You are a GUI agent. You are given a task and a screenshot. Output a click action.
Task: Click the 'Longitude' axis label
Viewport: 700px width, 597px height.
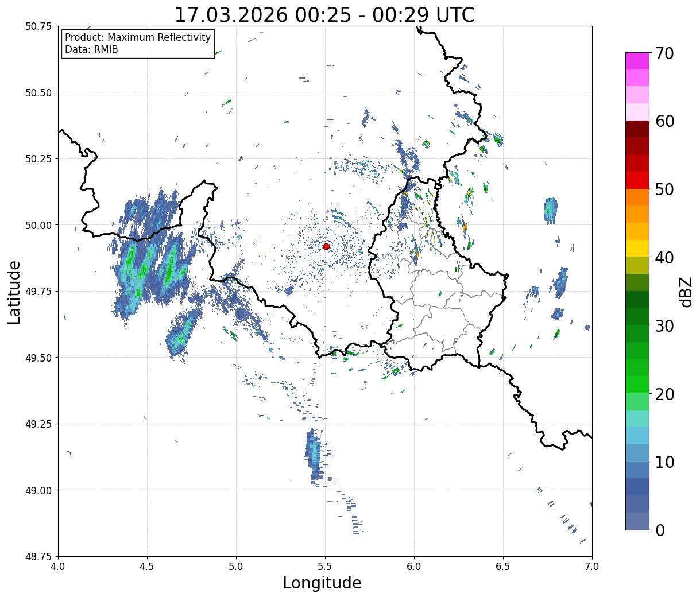tap(322, 583)
